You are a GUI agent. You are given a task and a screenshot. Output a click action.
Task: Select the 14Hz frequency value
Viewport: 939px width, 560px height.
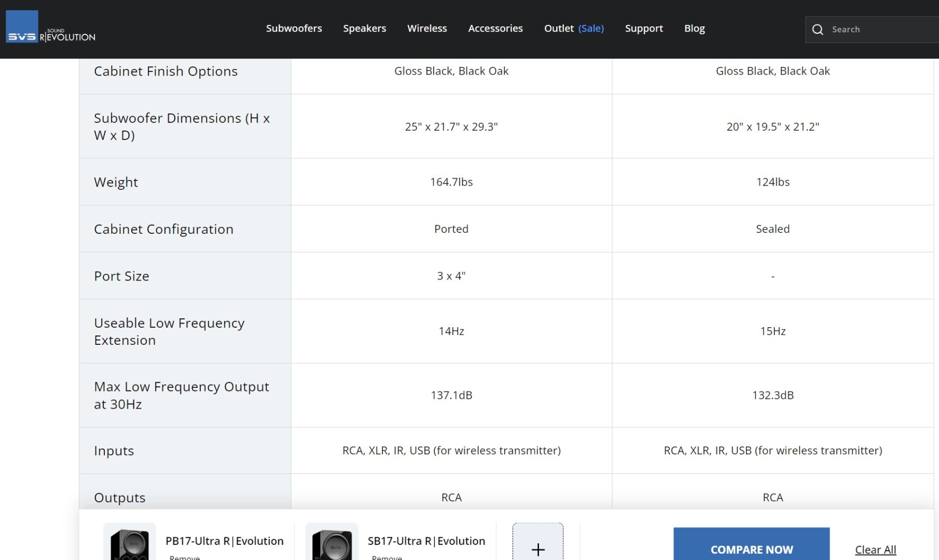451,331
